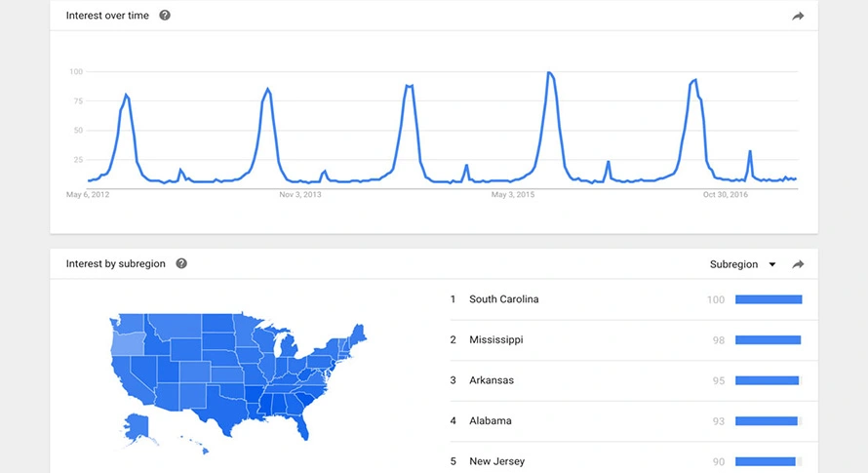
Task: Click the May 6, 2012 axis label
Action: 86,195
